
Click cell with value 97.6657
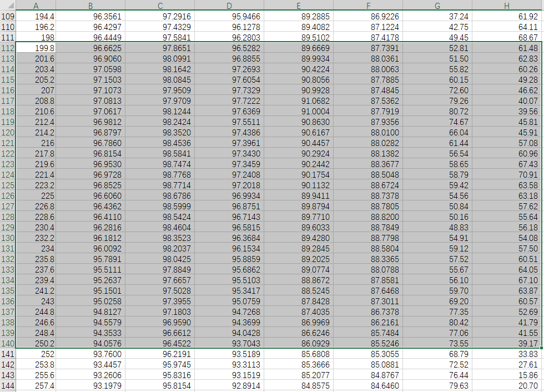coord(160,280)
